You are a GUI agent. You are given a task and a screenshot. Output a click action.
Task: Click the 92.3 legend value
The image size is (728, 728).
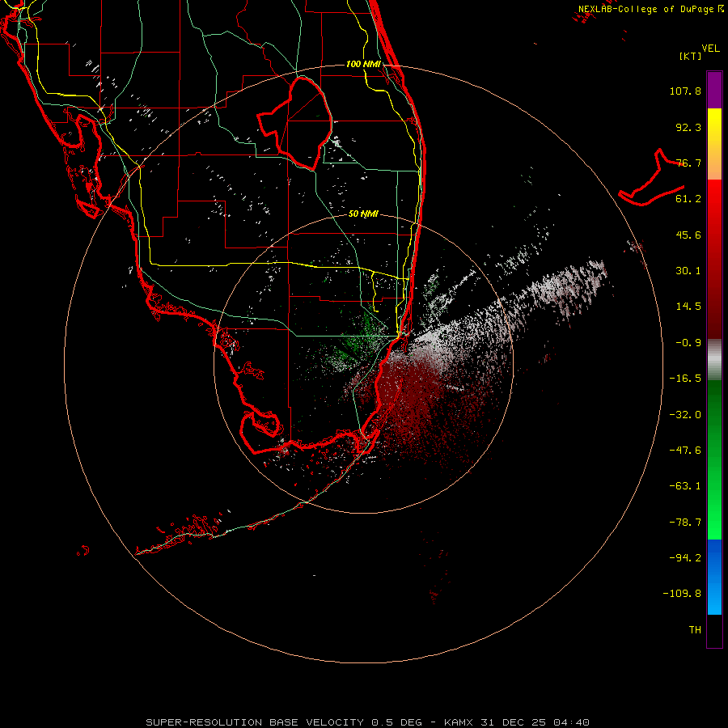pos(688,127)
